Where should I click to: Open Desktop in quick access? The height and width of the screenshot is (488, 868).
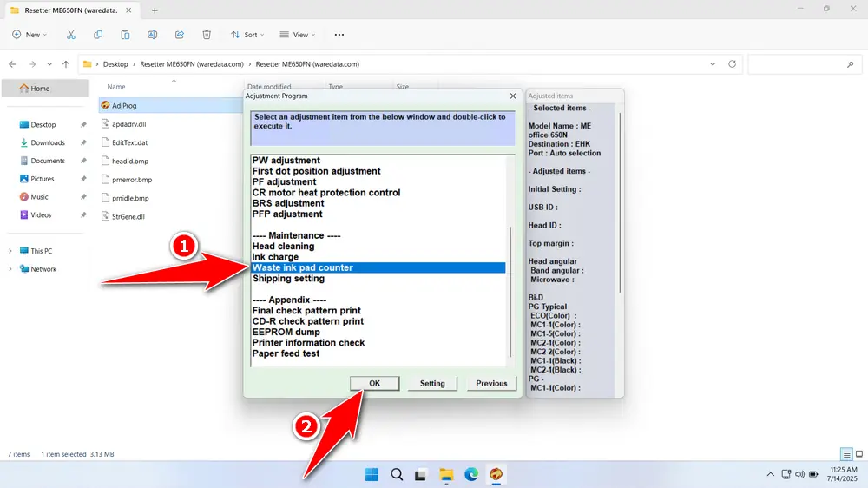pos(43,125)
